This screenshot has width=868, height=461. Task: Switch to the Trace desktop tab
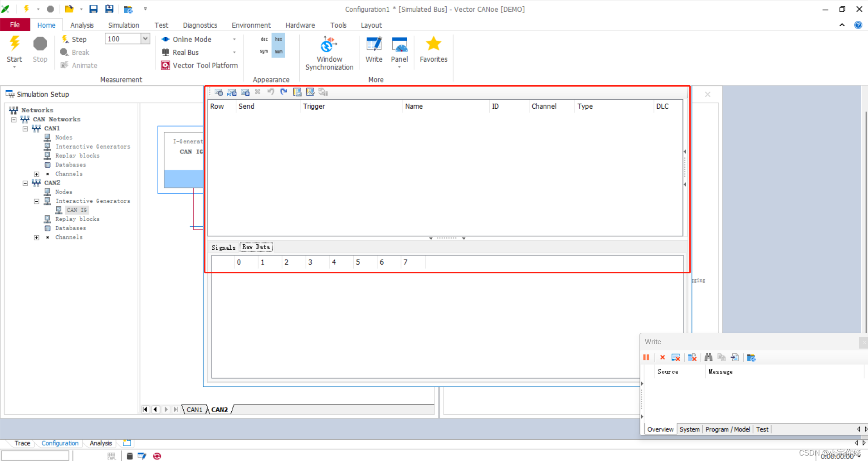pos(22,443)
